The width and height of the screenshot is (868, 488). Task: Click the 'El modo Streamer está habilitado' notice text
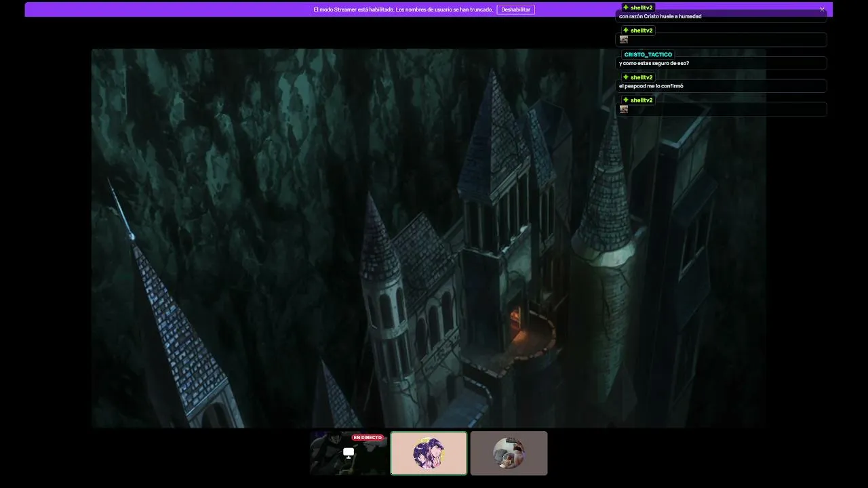point(403,9)
